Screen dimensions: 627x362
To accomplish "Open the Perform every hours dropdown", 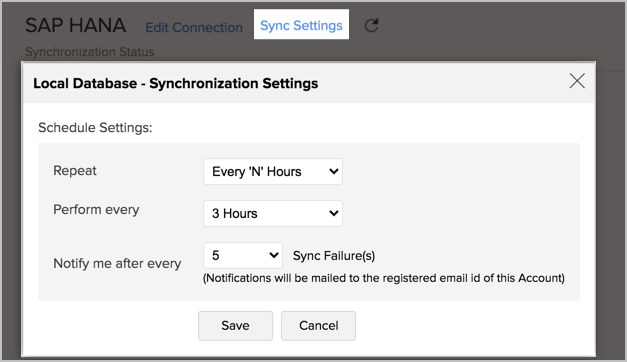I will pyautogui.click(x=273, y=213).
